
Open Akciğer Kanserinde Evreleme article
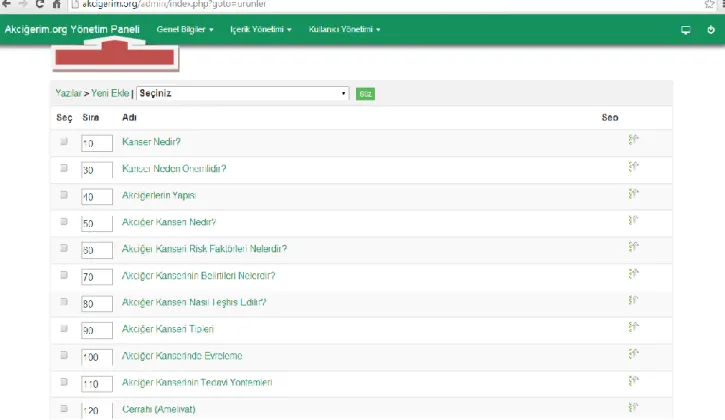point(182,356)
